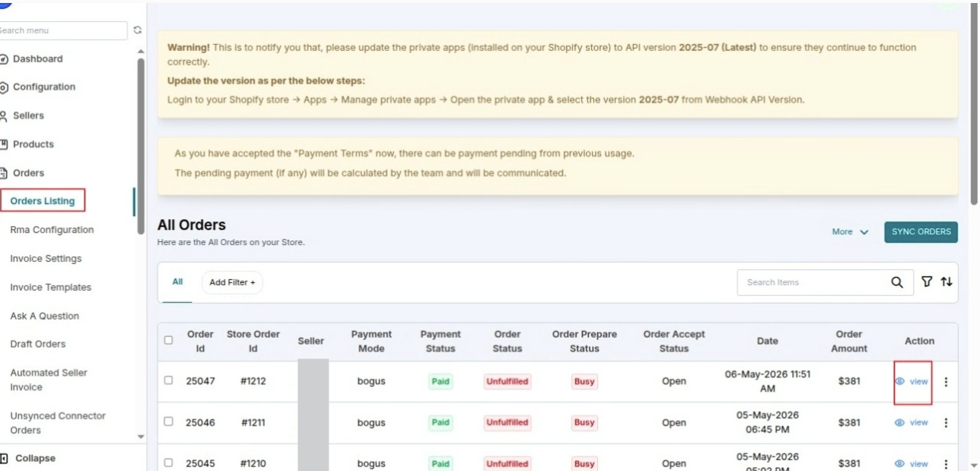Click sidebar scroll up arrow

pos(140,52)
